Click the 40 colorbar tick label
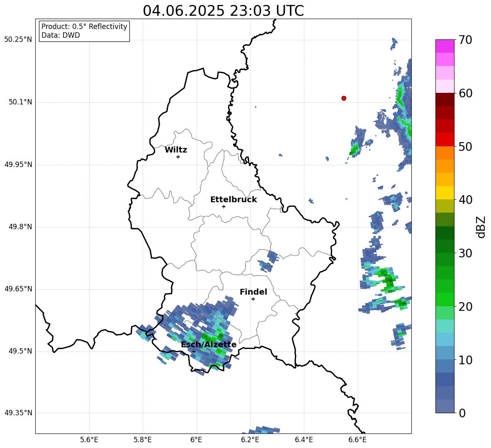Viewport: 491px width, 448px height. [465, 200]
